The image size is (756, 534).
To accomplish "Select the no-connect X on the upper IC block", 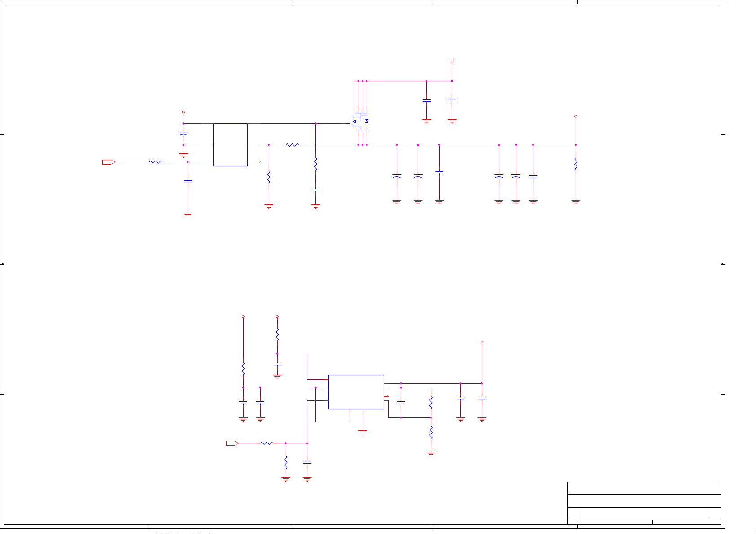I will pos(260,162).
